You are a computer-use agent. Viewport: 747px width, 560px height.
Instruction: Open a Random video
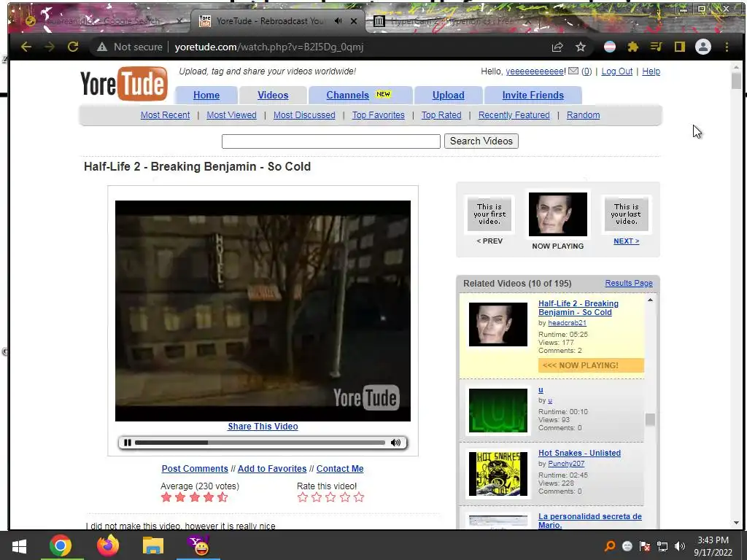click(x=583, y=115)
